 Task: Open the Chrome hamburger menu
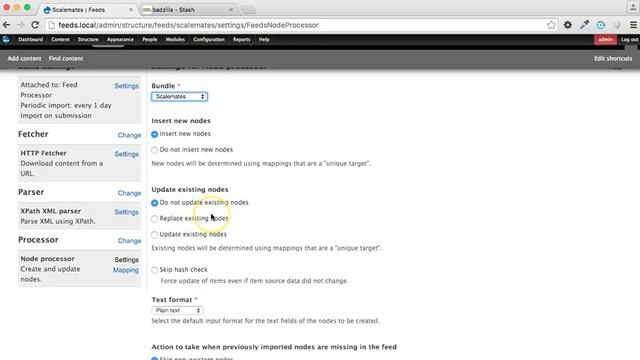(633, 25)
